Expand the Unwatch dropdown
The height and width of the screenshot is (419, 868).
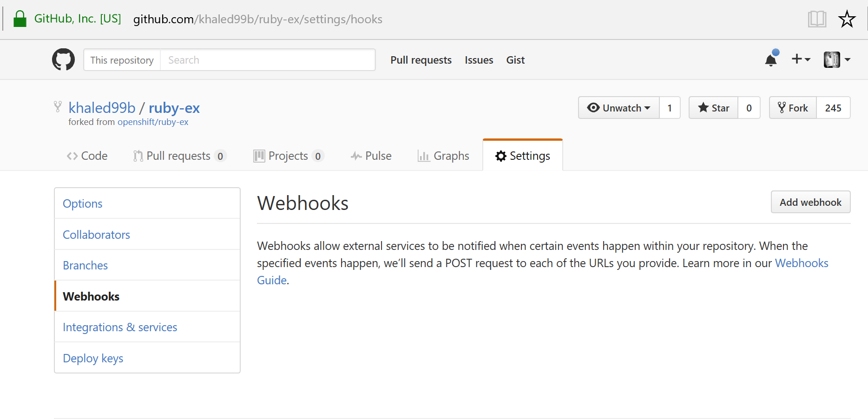click(618, 108)
